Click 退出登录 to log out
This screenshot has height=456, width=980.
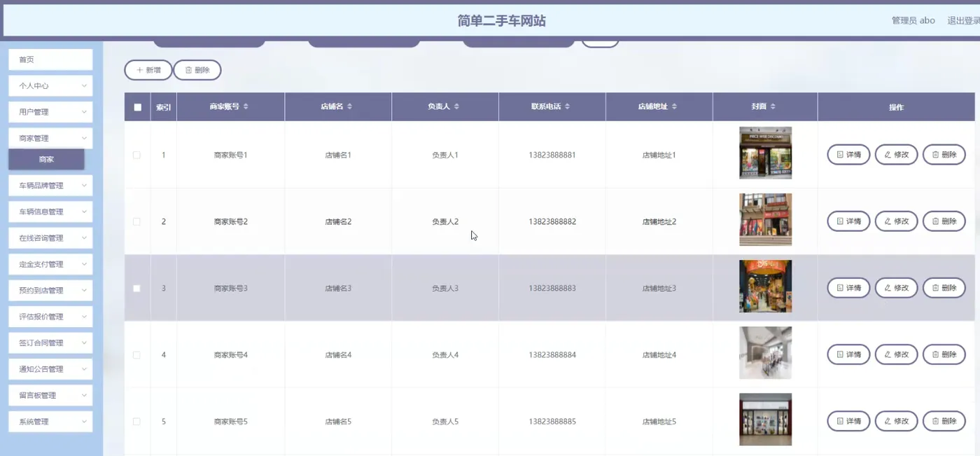point(963,20)
